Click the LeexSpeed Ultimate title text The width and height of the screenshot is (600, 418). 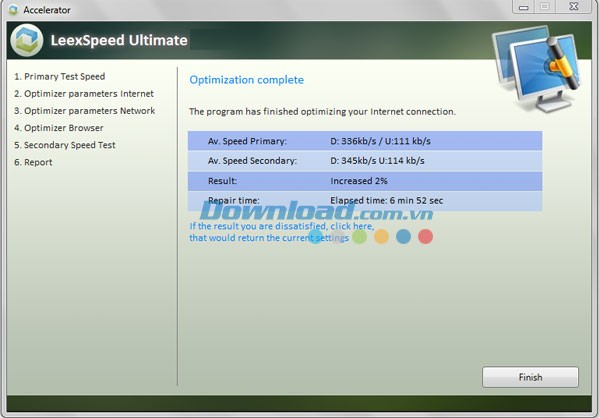click(x=119, y=41)
